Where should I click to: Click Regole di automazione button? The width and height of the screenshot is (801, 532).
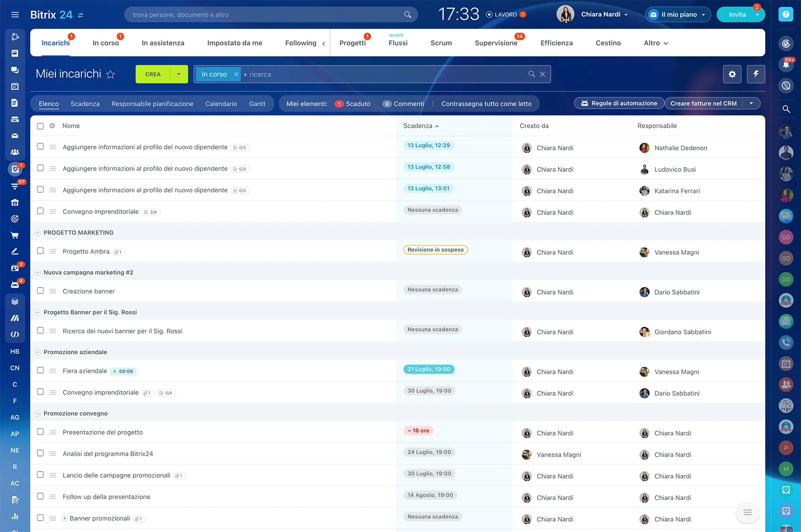pos(619,103)
